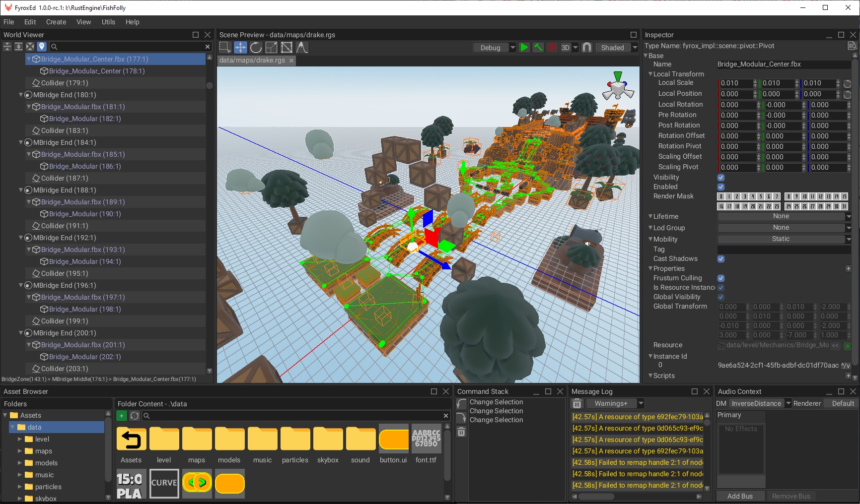Open the font.ttf asset thumbnail
The height and width of the screenshot is (504, 860).
coord(426,439)
